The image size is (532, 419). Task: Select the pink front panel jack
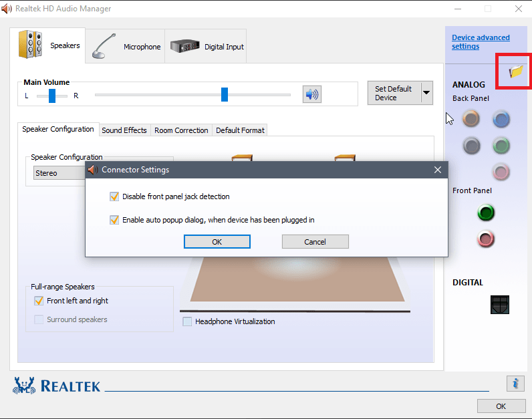(486, 239)
